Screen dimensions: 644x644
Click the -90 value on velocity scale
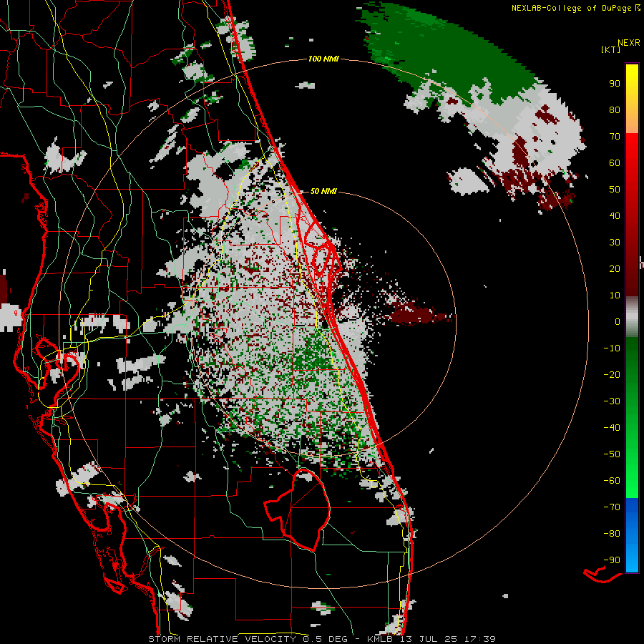[612, 560]
